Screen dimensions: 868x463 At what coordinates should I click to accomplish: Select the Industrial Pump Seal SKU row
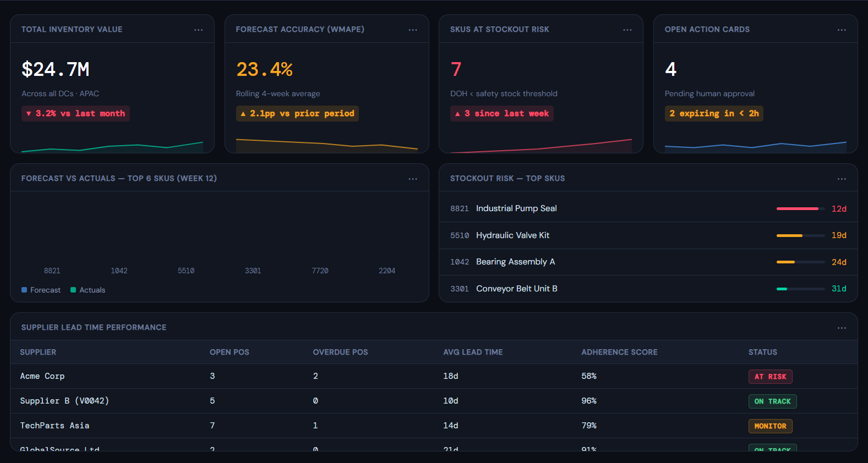coord(648,209)
